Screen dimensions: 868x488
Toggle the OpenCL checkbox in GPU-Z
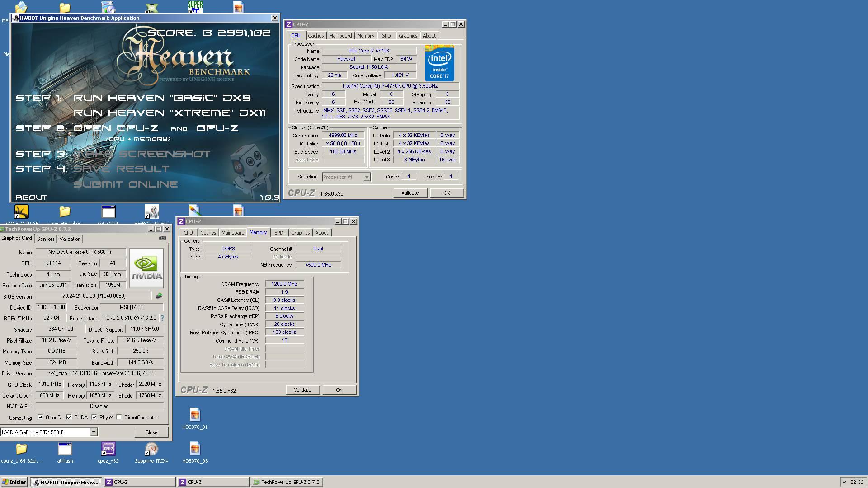(40, 418)
